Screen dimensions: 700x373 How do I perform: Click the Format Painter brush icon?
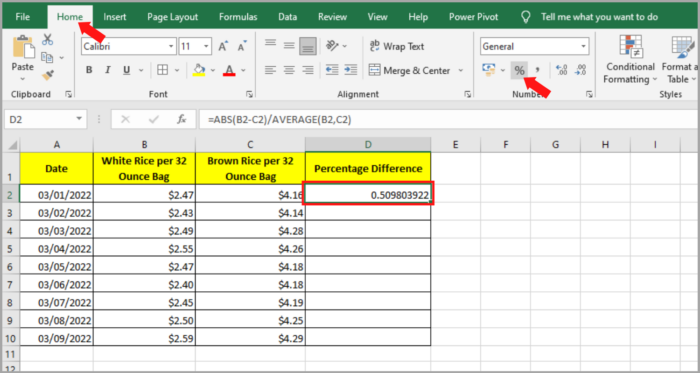point(48,75)
